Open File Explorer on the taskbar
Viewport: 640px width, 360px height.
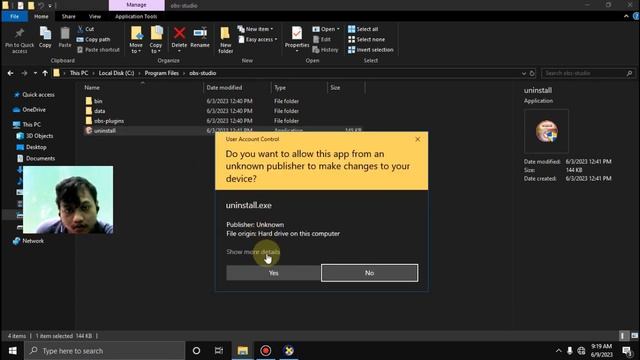[x=243, y=351]
